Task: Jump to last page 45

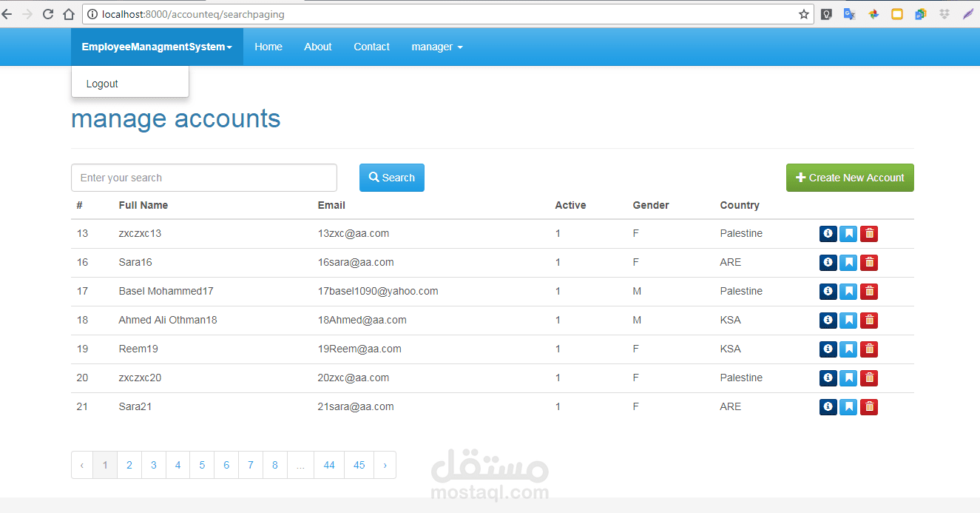Action: pyautogui.click(x=359, y=465)
